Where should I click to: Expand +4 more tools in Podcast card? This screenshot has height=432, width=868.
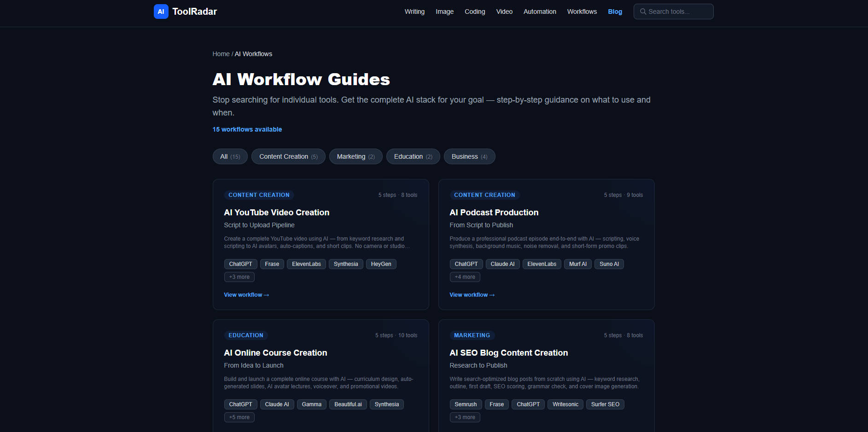click(x=465, y=277)
